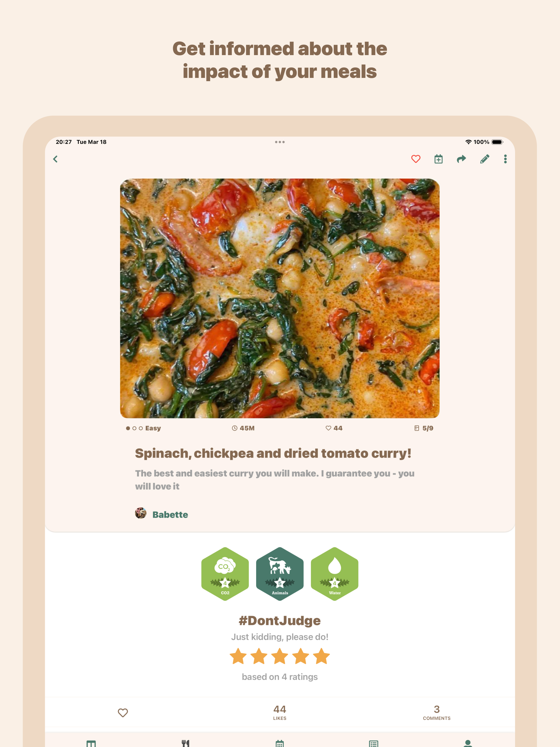Open the 3 comments section

point(437,713)
